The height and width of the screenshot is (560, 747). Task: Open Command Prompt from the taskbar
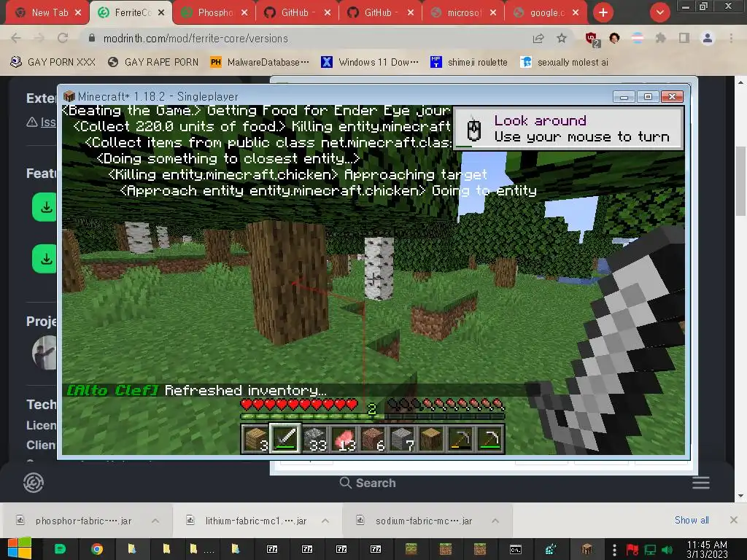point(516,550)
